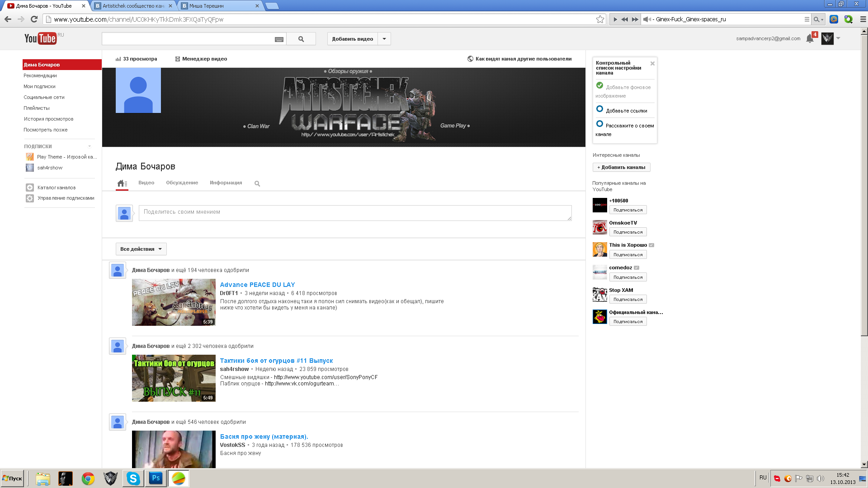Open the Басня про жену video thumbnail
868x488 pixels.
coord(174,449)
